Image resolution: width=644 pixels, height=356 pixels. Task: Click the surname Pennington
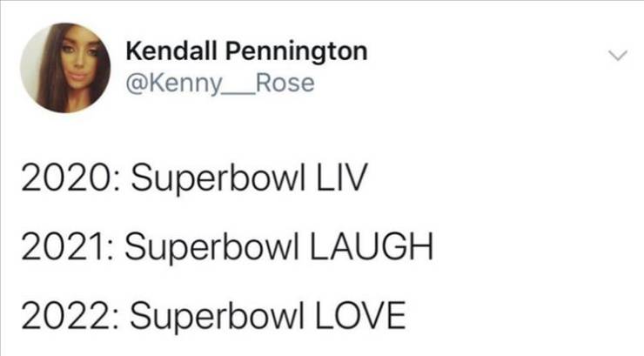(296, 52)
